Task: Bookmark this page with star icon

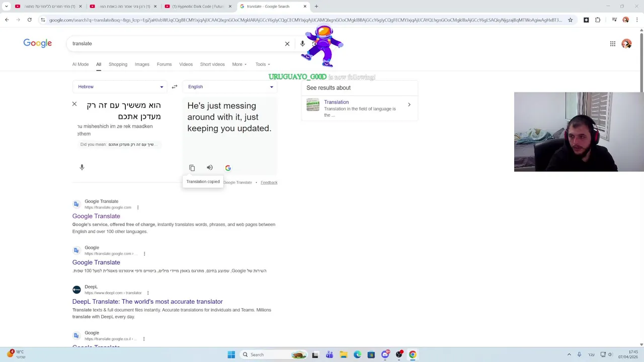Action: (570, 20)
